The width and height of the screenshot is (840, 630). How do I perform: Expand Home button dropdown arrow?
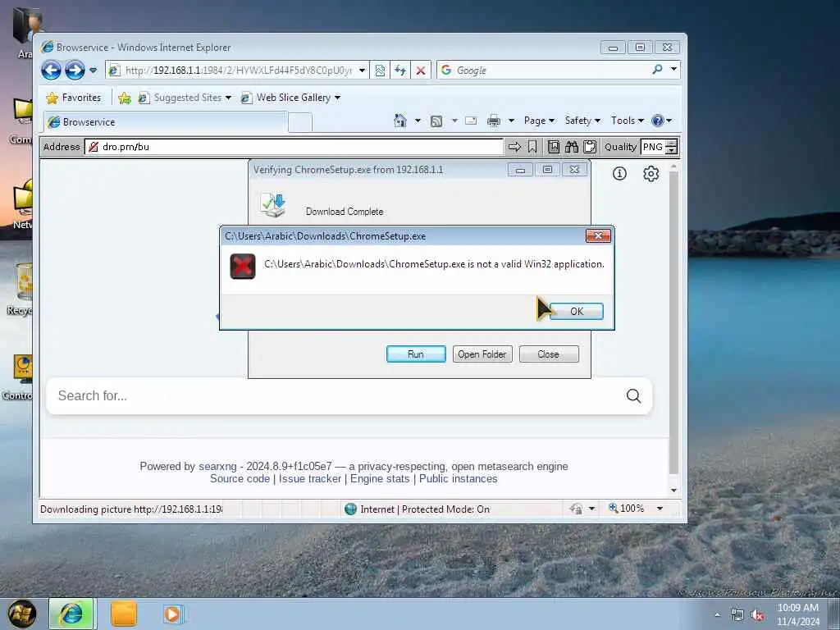[418, 121]
